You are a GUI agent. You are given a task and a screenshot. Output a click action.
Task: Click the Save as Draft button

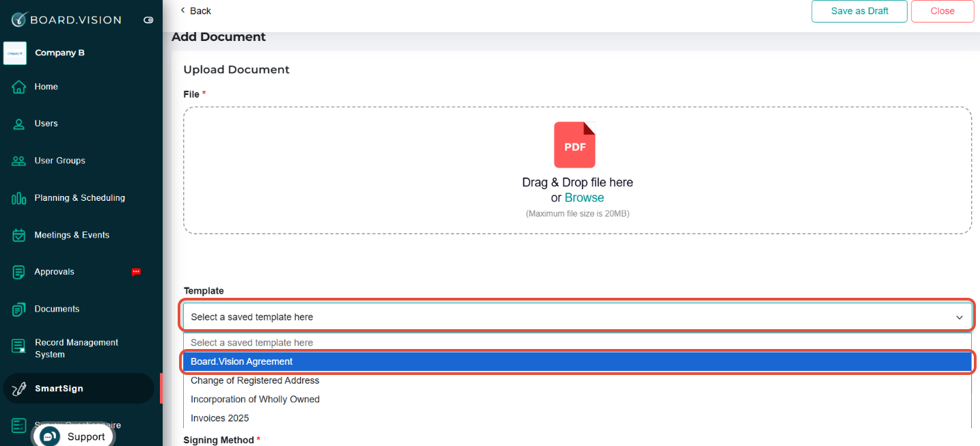point(860,11)
